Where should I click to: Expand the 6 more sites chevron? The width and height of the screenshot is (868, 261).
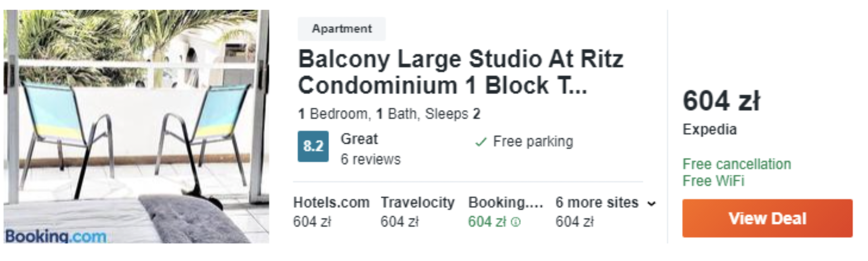(651, 204)
